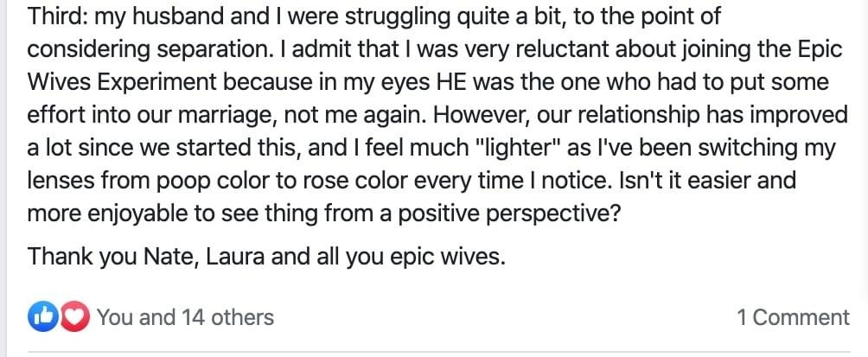Screen dimensions: 868x357
Task: Open the "You and 14 others" reactions list
Action: click(185, 317)
